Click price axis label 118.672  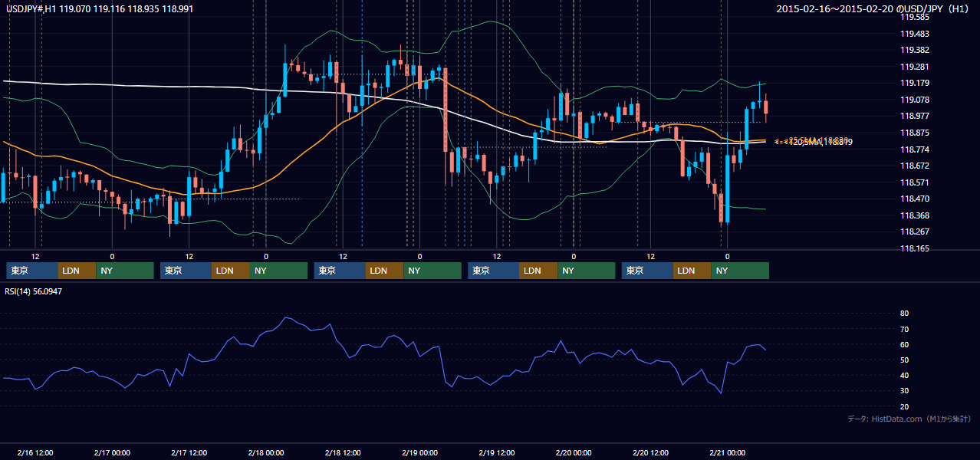coord(916,166)
